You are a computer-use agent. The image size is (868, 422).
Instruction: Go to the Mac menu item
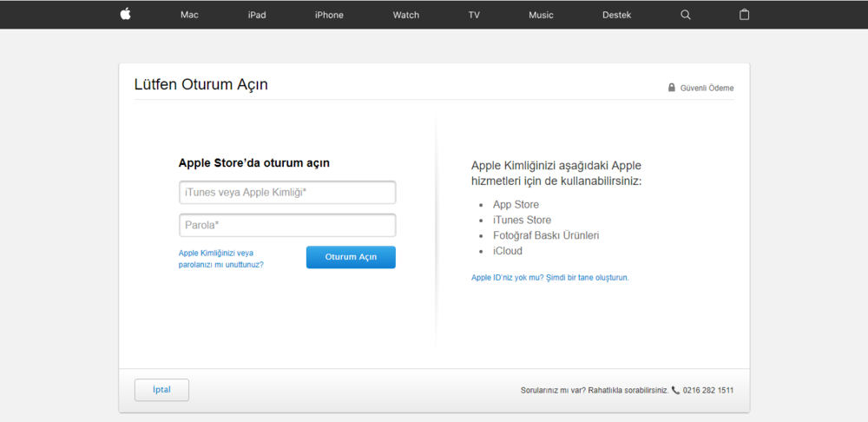pyautogui.click(x=189, y=15)
